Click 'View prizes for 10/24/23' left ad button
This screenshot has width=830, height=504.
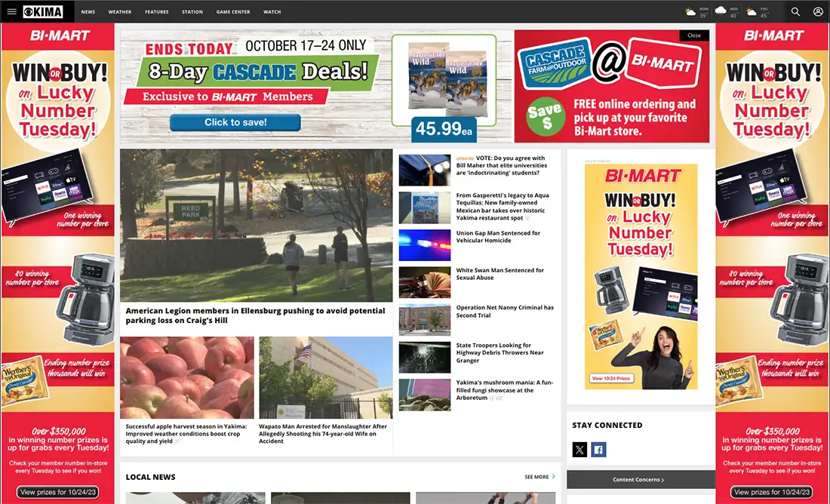pos(57,492)
